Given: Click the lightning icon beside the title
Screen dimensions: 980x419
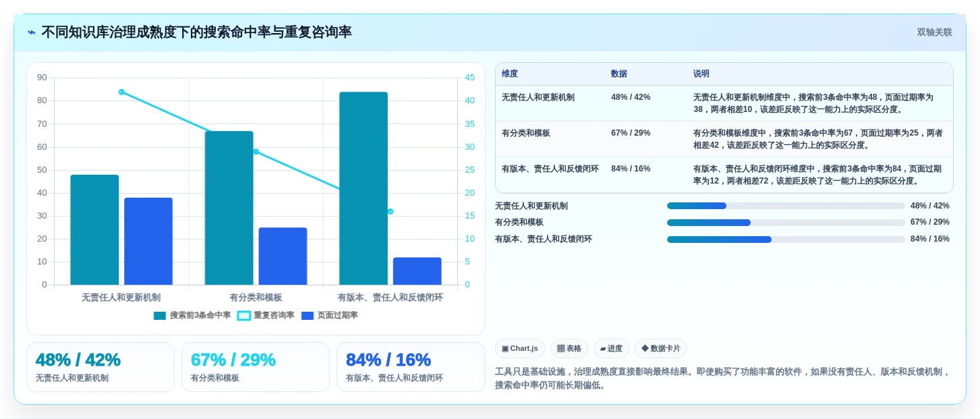Looking at the screenshot, I should click(32, 32).
